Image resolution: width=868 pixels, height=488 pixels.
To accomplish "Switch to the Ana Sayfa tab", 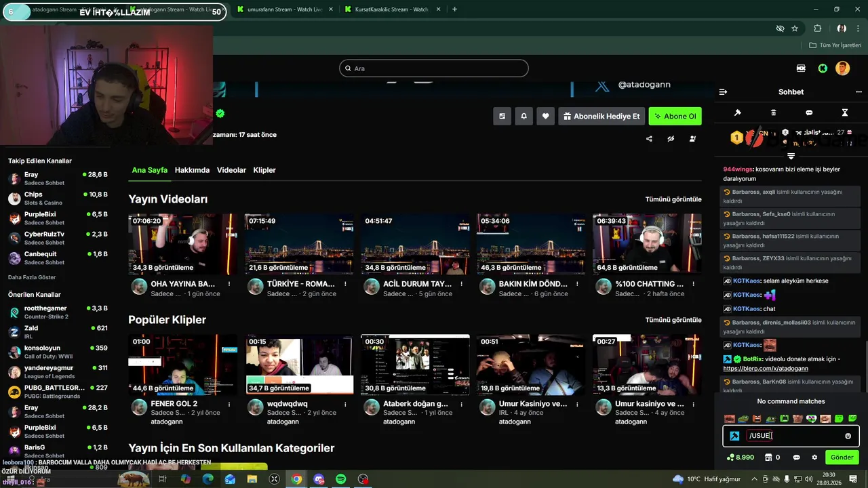I will pyautogui.click(x=149, y=170).
